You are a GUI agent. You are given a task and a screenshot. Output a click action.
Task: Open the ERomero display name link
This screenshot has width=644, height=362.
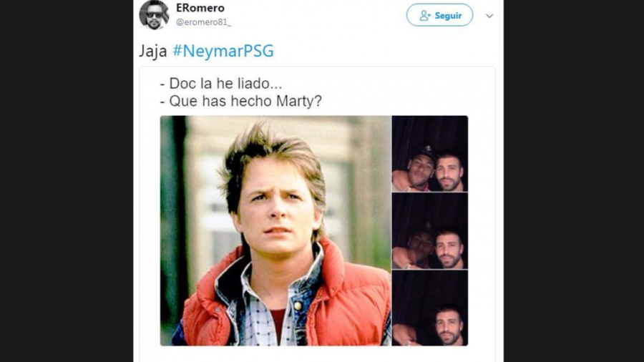click(x=200, y=8)
